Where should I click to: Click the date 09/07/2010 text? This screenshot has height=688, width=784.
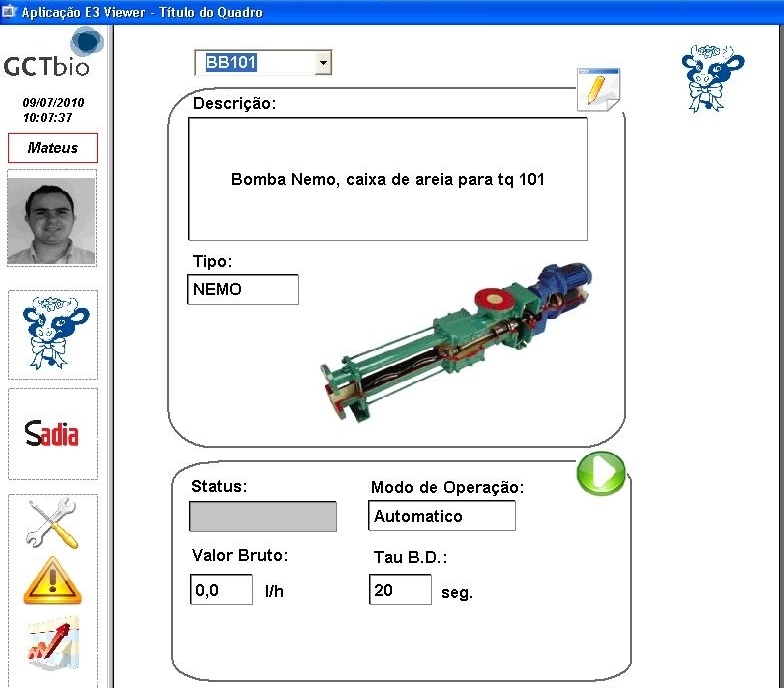[53, 102]
